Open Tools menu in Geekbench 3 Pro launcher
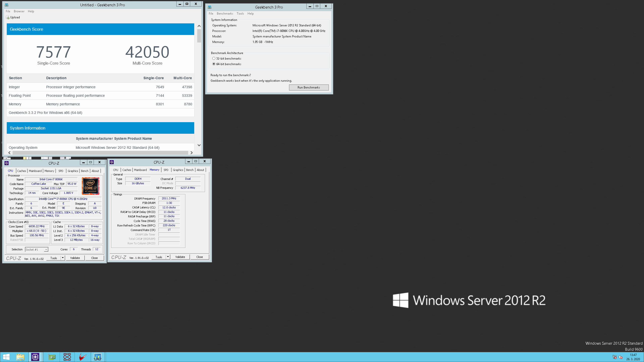 tap(240, 14)
